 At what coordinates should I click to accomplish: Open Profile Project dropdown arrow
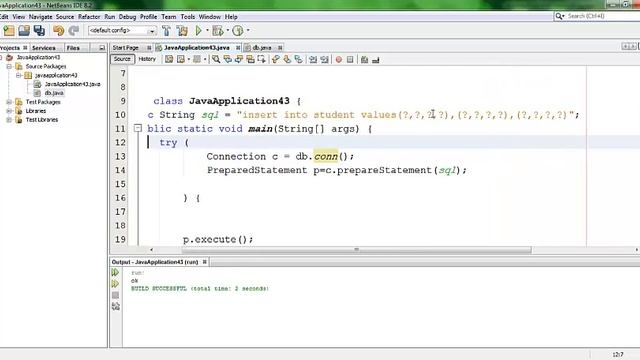pyautogui.click(x=247, y=31)
